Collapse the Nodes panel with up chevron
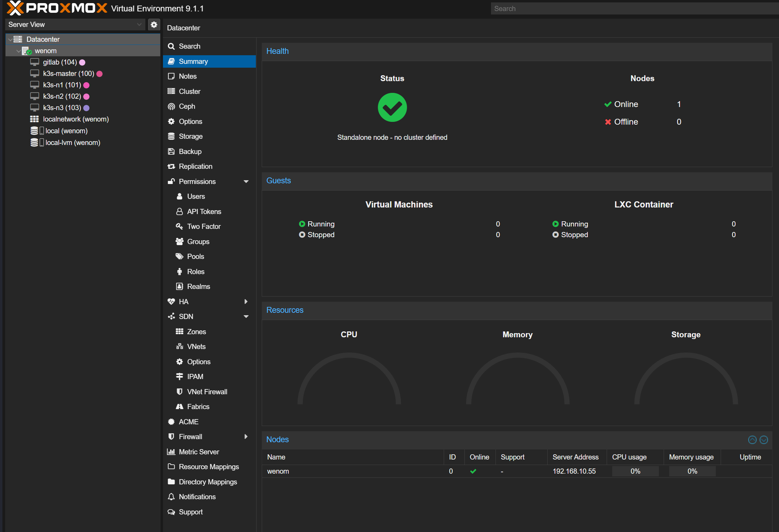 (x=752, y=439)
